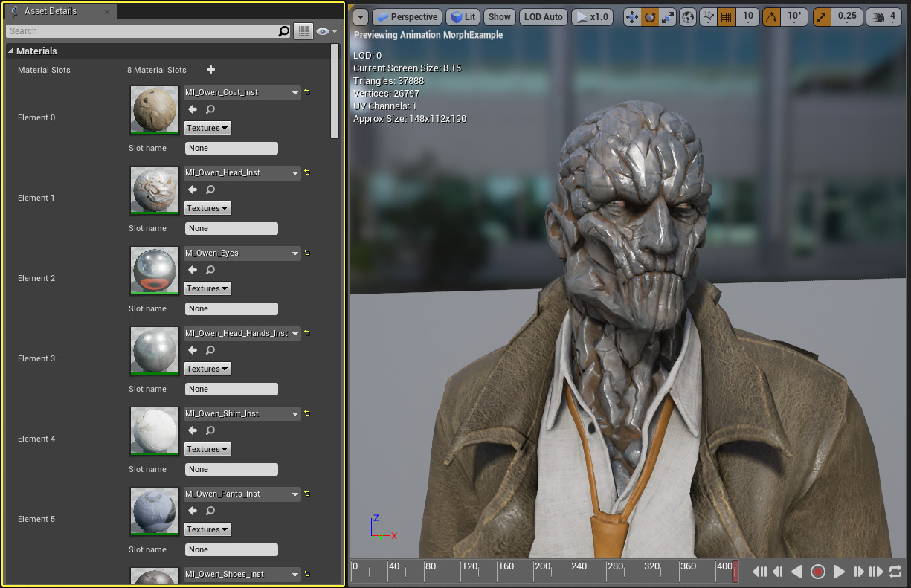Expand Textures dropdown for Element 5
This screenshot has height=588, width=911.
[x=207, y=529]
